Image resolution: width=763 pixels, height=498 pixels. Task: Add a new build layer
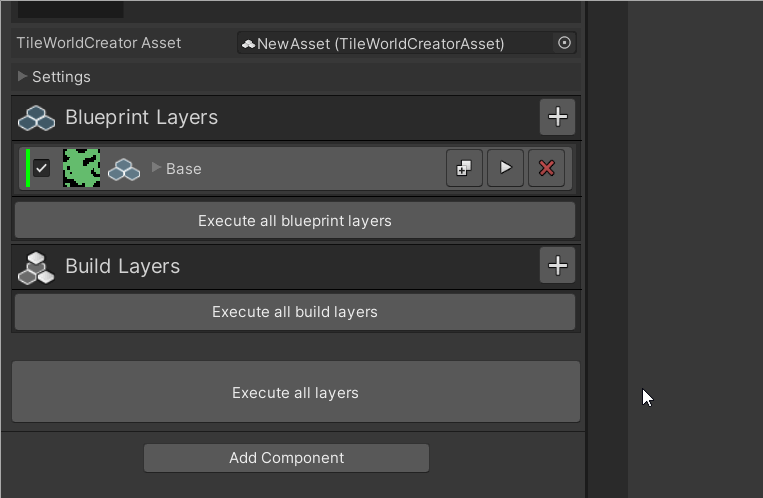[557, 265]
